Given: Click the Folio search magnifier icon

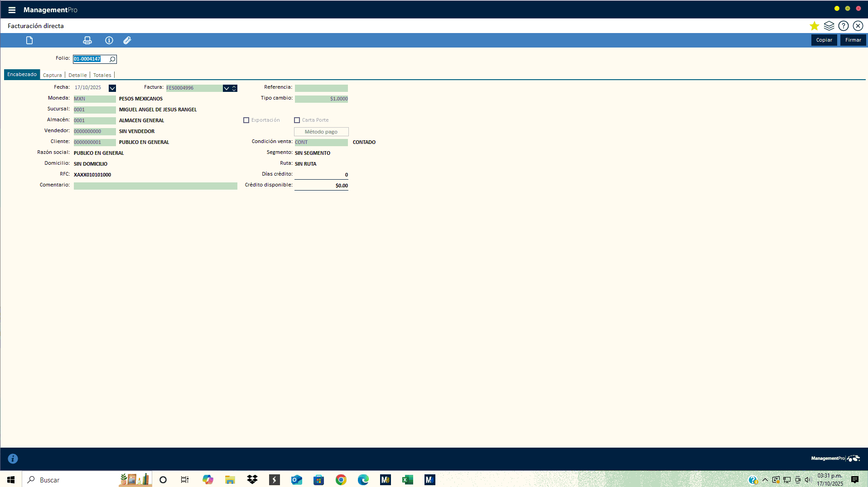Looking at the screenshot, I should click(x=112, y=59).
